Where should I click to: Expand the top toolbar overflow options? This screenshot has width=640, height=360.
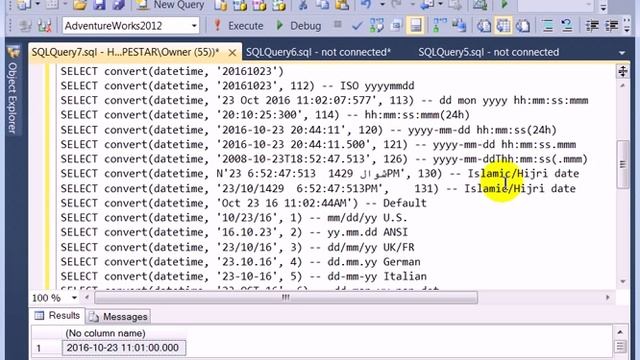(603, 7)
